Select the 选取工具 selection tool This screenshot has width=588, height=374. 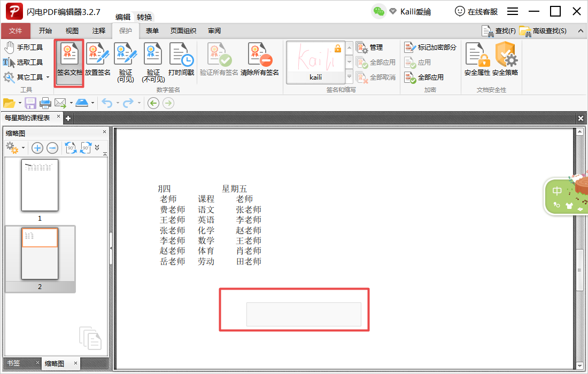23,62
